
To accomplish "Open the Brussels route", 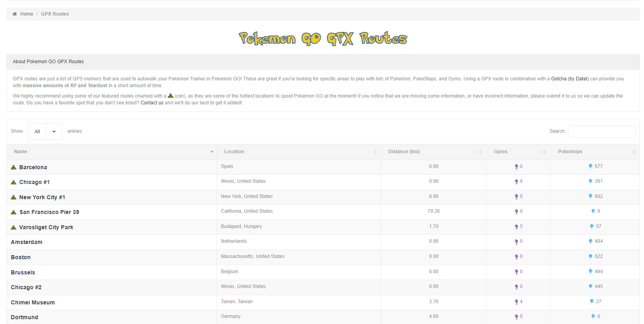I will tap(23, 273).
